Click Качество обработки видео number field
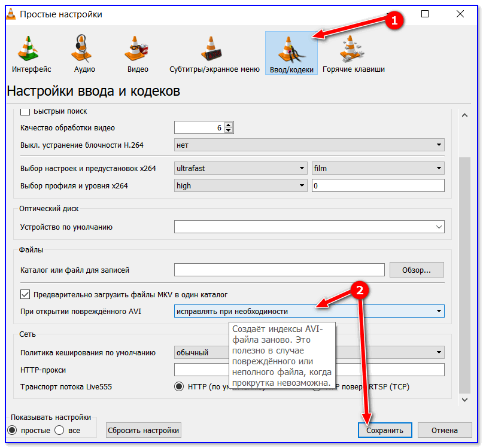483x448 pixels. coord(199,127)
